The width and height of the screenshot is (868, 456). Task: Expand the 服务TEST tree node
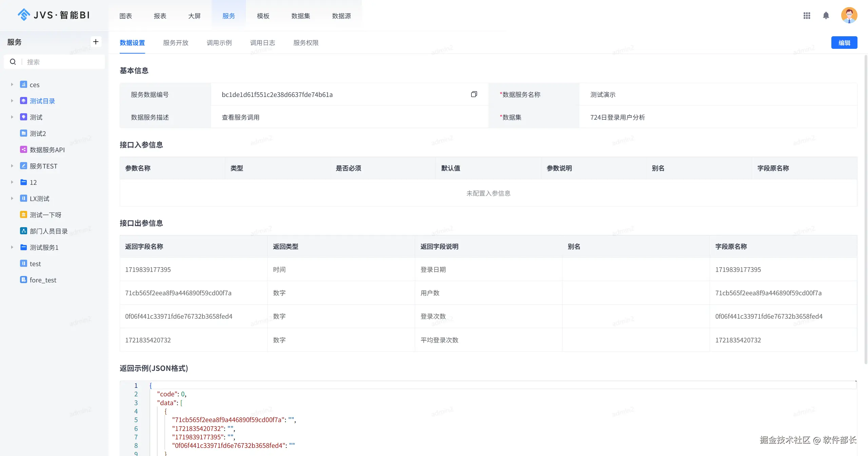coord(12,166)
